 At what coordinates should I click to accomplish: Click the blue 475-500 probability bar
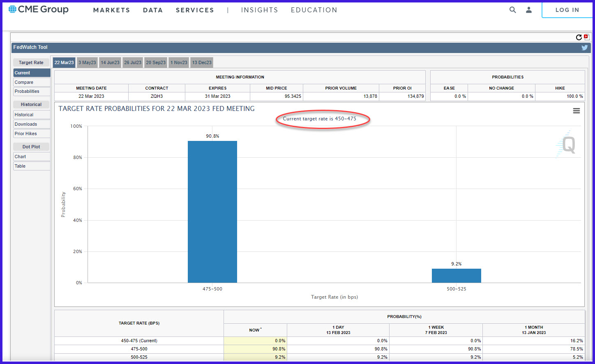[212, 212]
